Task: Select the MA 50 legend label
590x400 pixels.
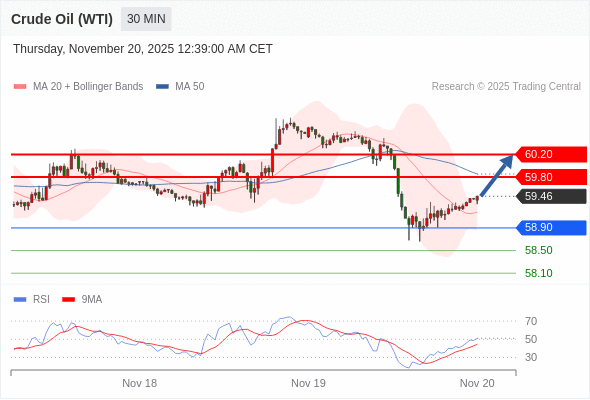Action: tap(190, 87)
